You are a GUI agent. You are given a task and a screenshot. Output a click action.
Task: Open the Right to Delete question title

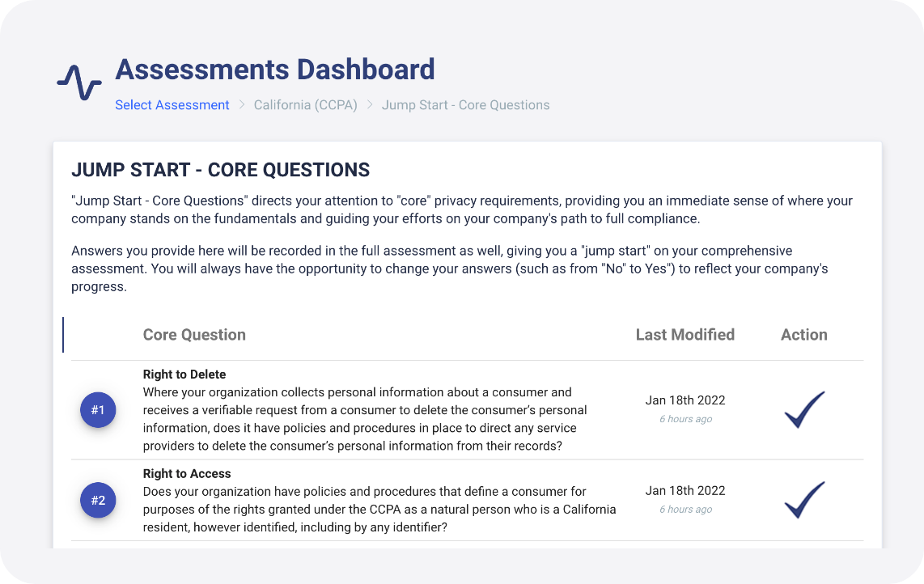click(184, 375)
